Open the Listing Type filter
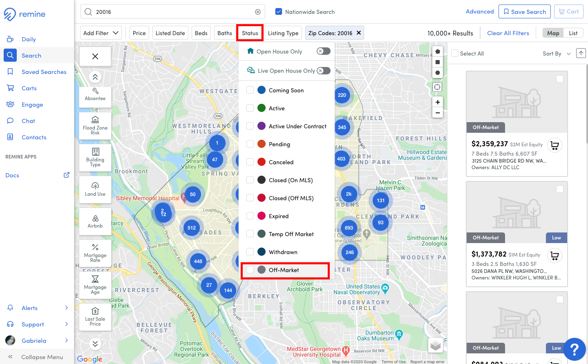Viewport: 588px width, 364px height. (283, 33)
